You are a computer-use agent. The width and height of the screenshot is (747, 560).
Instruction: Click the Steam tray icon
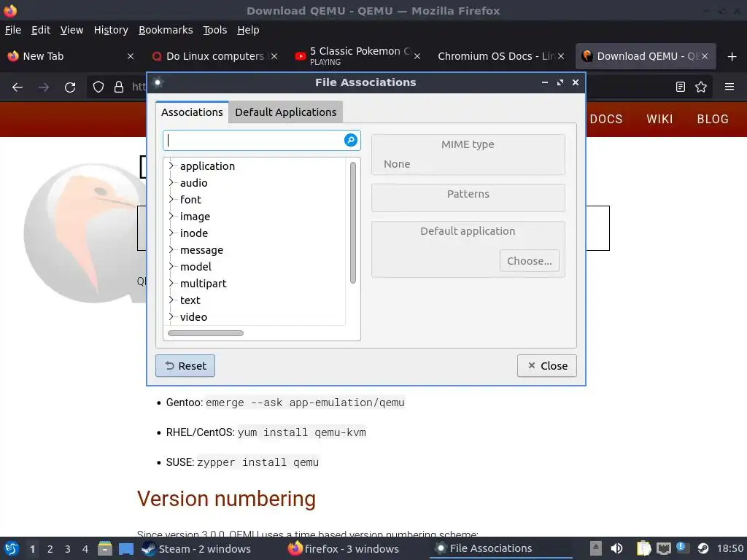(703, 548)
